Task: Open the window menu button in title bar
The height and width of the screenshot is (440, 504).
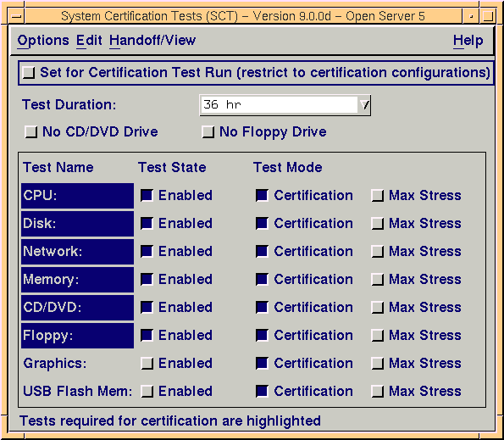Action: coord(16,16)
